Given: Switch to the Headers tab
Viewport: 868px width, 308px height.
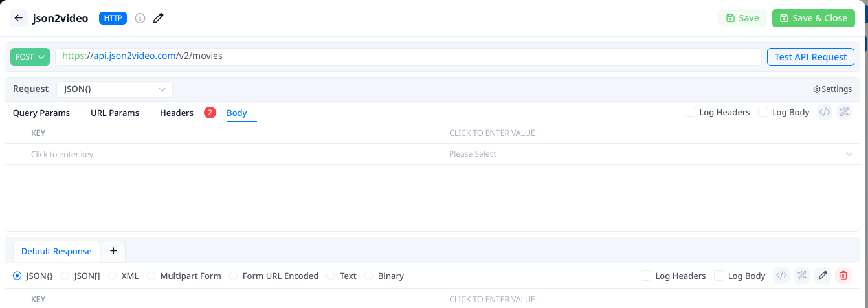Looking at the screenshot, I should click(177, 113).
